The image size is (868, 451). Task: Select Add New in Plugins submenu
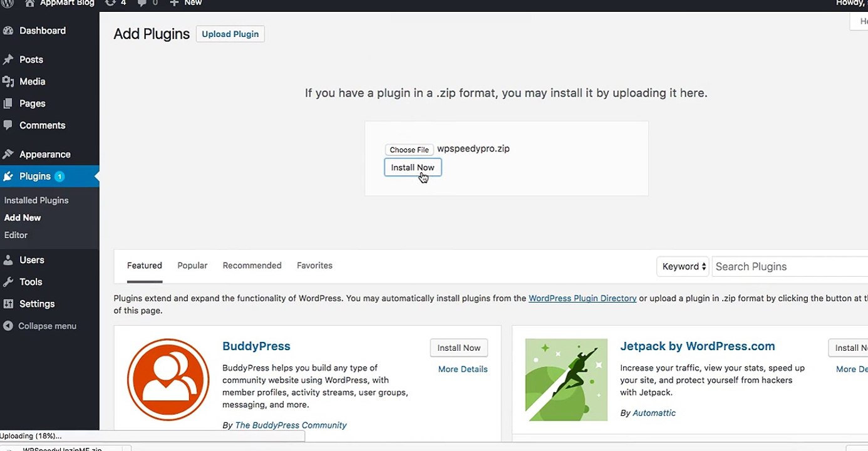(23, 217)
